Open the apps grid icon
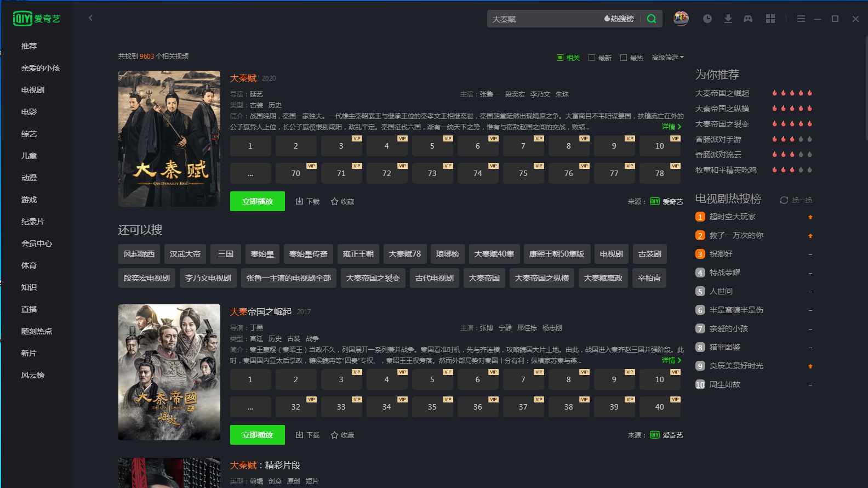 (770, 19)
